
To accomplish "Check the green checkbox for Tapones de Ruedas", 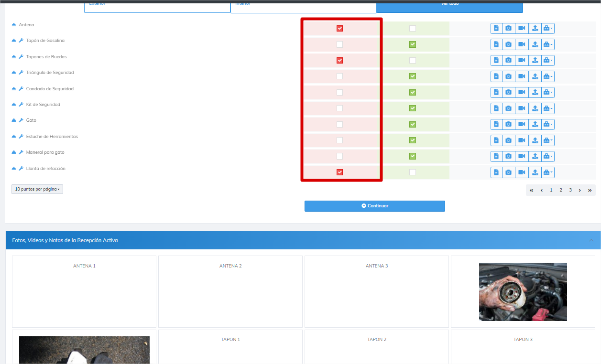I will [x=413, y=61].
